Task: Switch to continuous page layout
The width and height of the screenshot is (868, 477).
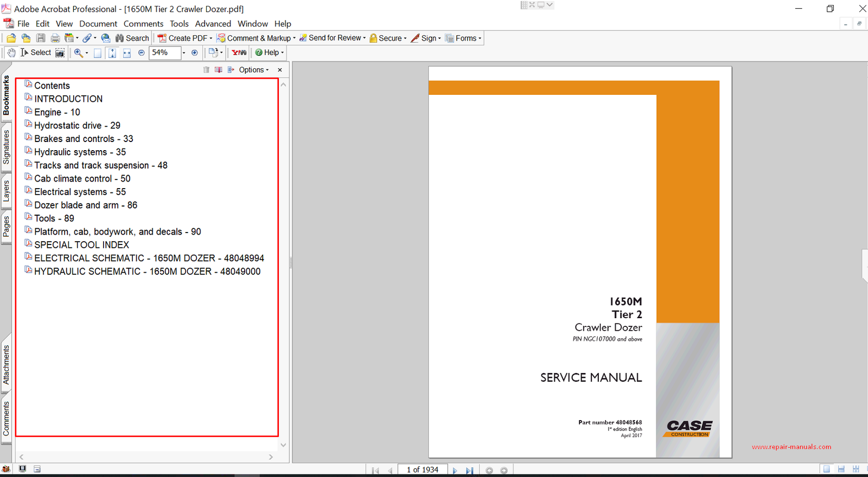Action: tap(841, 469)
